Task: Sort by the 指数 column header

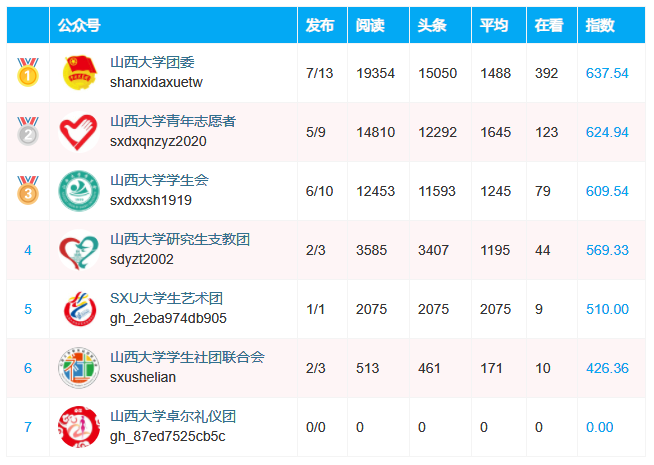Action: coord(600,25)
